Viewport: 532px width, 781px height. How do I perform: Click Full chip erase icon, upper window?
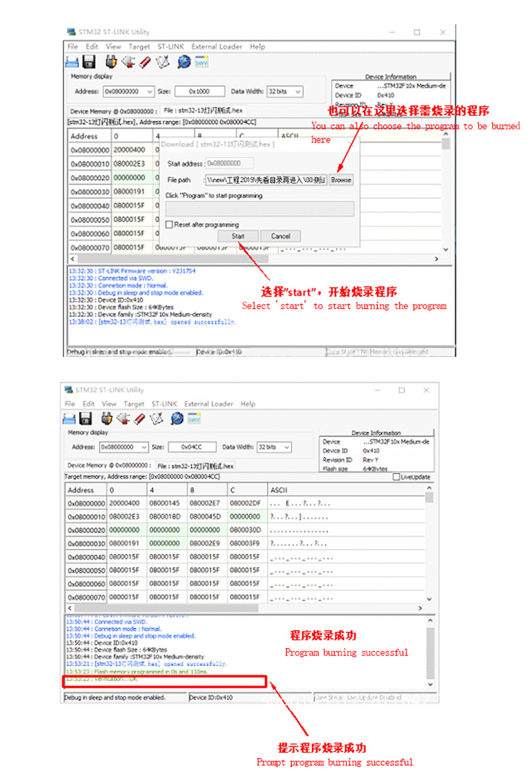[x=145, y=62]
